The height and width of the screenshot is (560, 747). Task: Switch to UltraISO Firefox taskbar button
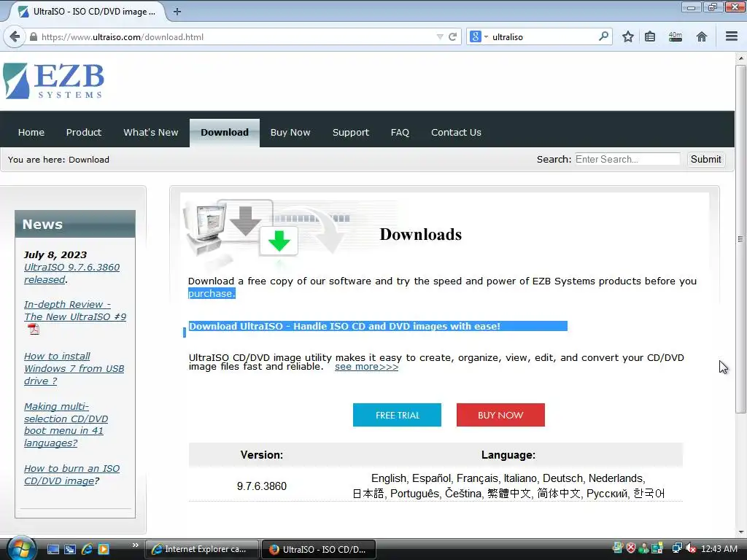[319, 549]
